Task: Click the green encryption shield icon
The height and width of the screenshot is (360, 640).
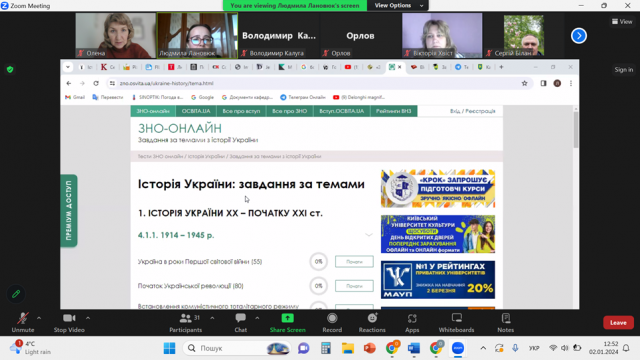Action: pos(10,69)
